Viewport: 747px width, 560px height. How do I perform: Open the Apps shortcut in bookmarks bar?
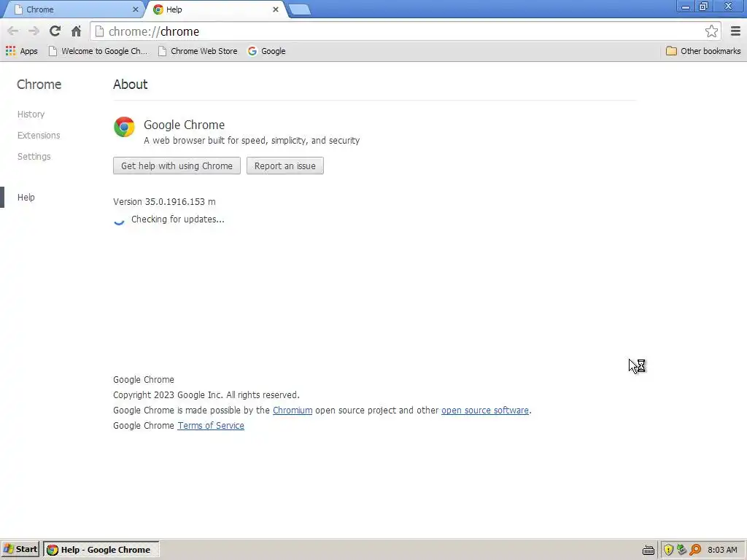pyautogui.click(x=21, y=51)
